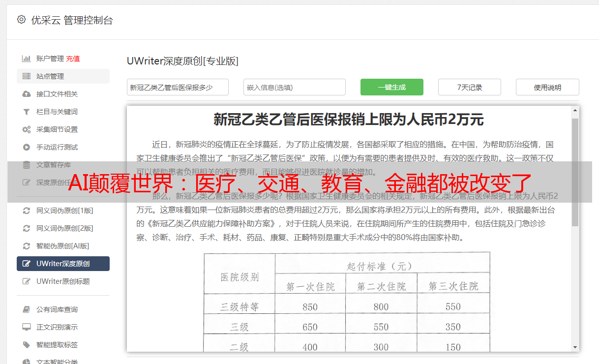Open the UWriter原创标题 menu item
The height and width of the screenshot is (364, 599).
63,281
